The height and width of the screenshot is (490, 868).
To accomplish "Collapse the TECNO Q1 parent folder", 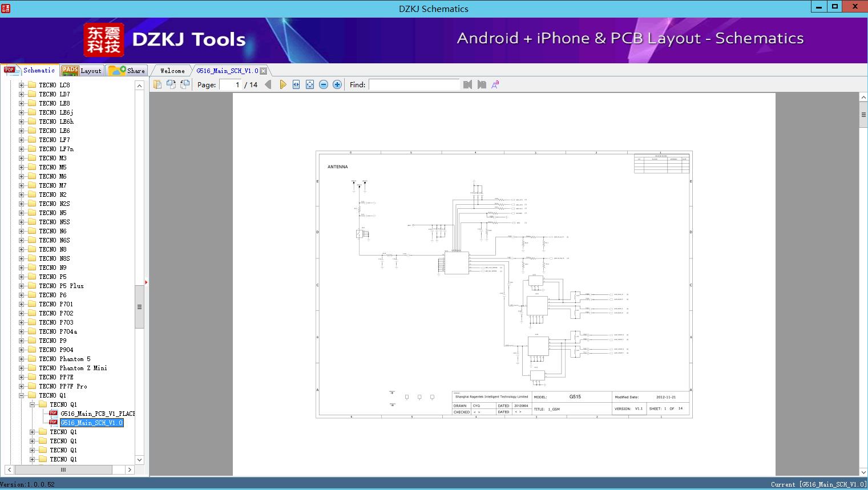I will pos(22,395).
